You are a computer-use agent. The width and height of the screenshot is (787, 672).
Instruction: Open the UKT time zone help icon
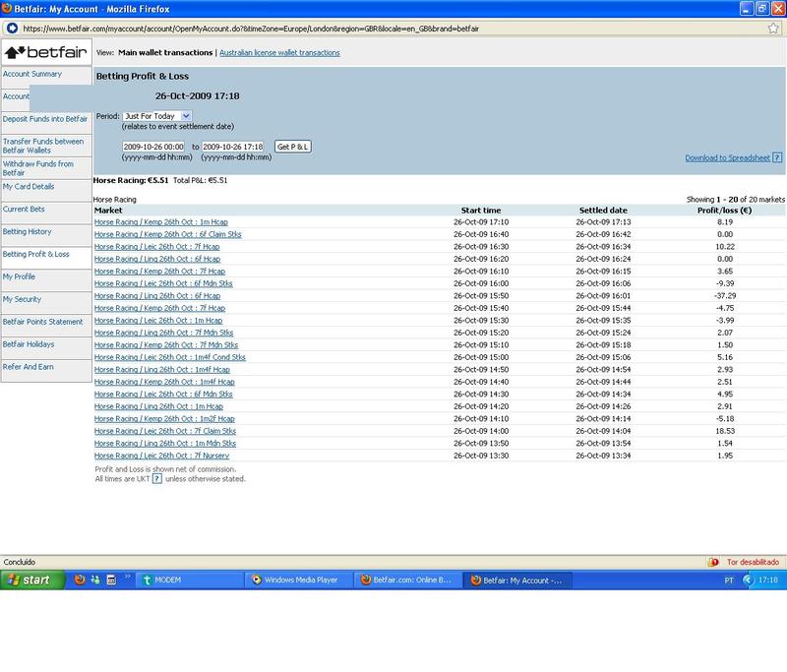(x=157, y=479)
